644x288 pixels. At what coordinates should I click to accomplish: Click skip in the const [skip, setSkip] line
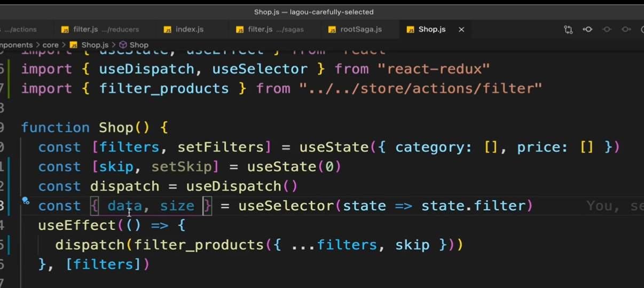116,167
